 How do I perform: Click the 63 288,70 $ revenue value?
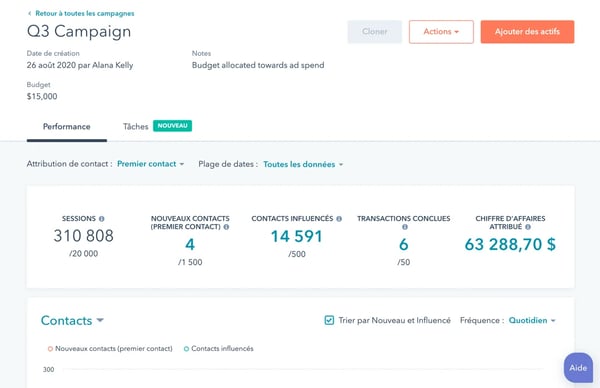510,245
